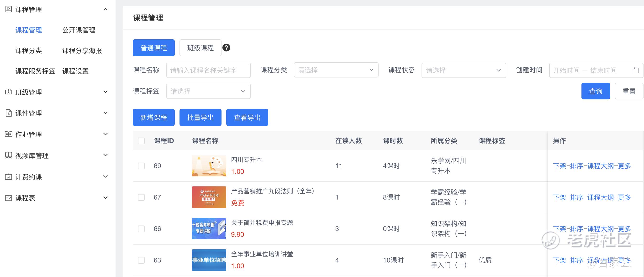Open the calendar icon in 创建时间 field
This screenshot has width=644, height=277.
(635, 70)
